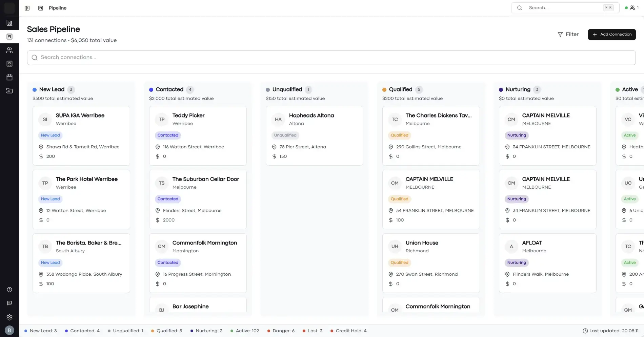Open the user avatar B menu
Viewport: 644px width, 337px height.
(9, 330)
